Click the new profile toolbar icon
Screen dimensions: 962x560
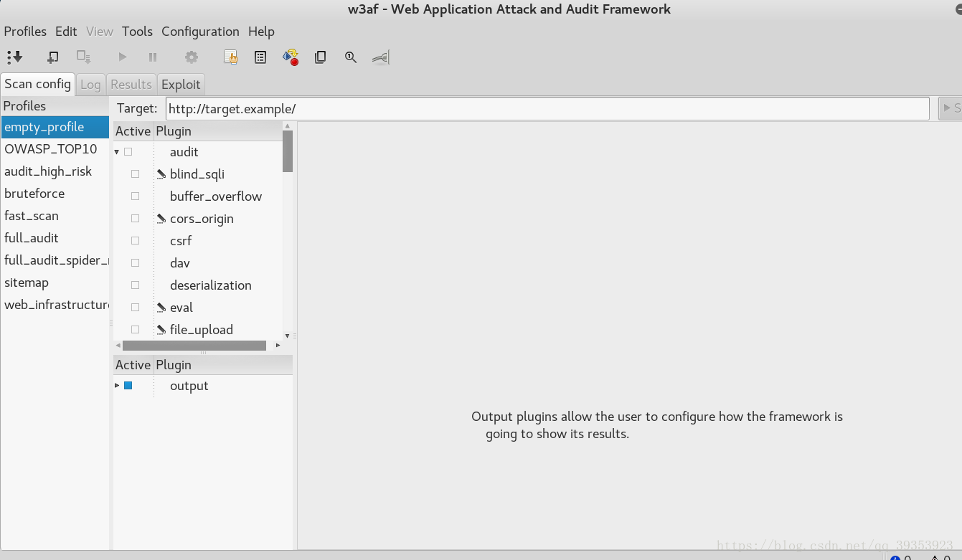(x=52, y=57)
